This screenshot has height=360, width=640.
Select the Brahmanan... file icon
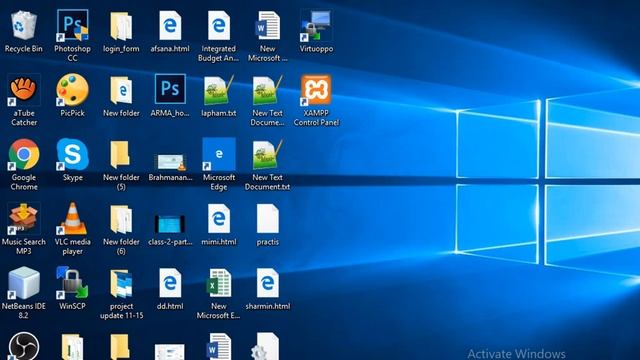[170, 162]
